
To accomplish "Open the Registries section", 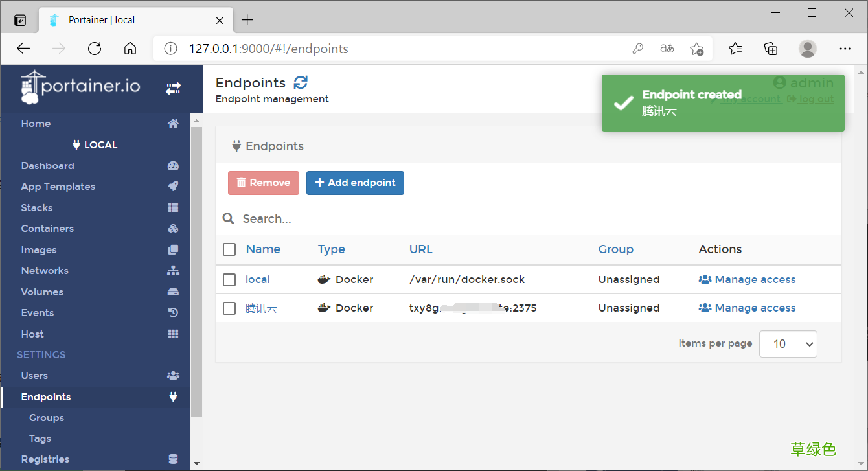I will click(45, 459).
